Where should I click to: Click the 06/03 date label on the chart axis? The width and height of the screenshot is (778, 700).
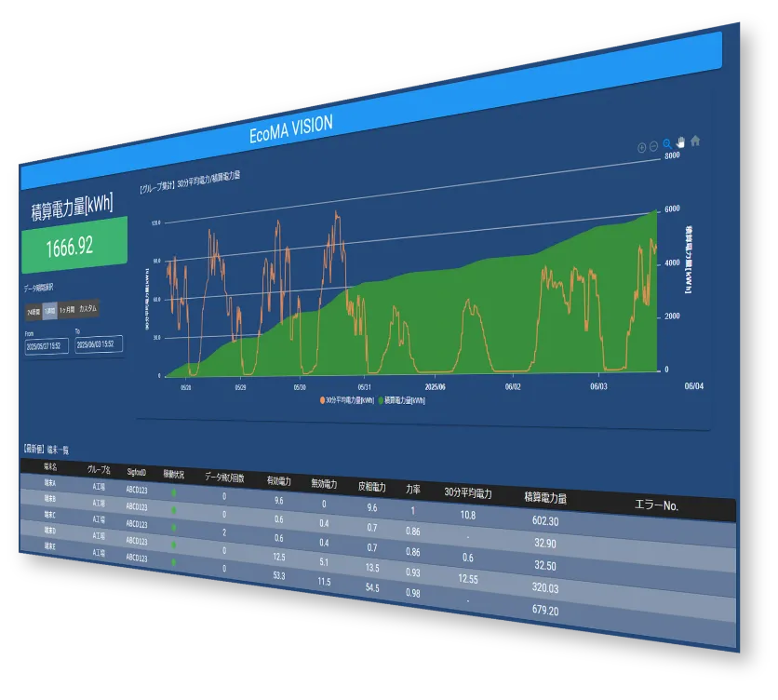click(598, 386)
